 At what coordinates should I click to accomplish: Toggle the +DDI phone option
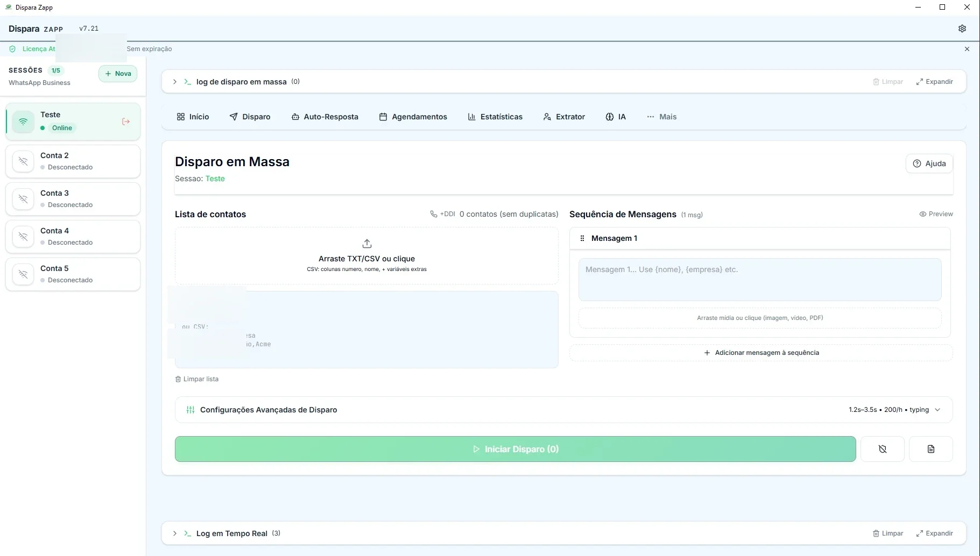point(442,214)
